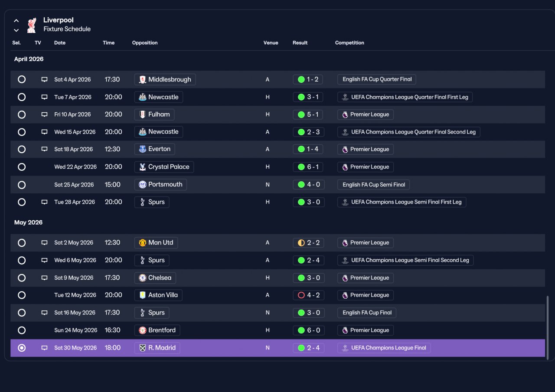This screenshot has width=555, height=392.
Task: Open the Crystal Palace opposition link
Action: click(x=164, y=167)
